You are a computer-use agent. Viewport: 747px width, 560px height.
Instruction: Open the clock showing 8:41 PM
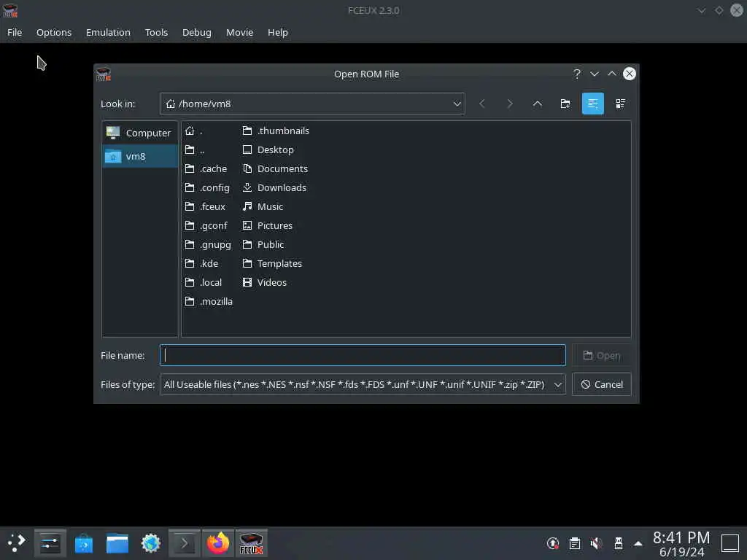coord(681,544)
